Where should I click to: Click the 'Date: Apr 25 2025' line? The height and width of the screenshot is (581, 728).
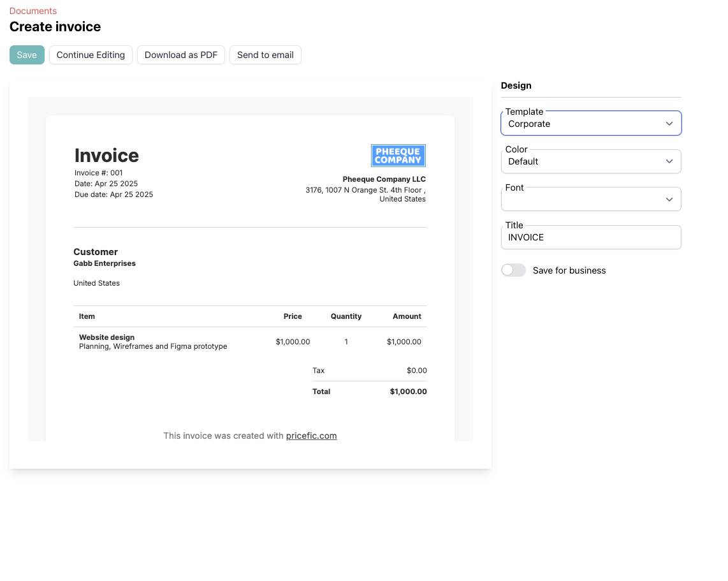click(106, 184)
